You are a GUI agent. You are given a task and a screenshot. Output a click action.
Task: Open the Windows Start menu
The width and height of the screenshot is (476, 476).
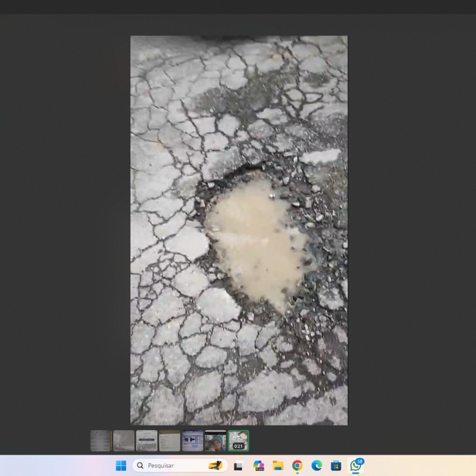tap(121, 465)
